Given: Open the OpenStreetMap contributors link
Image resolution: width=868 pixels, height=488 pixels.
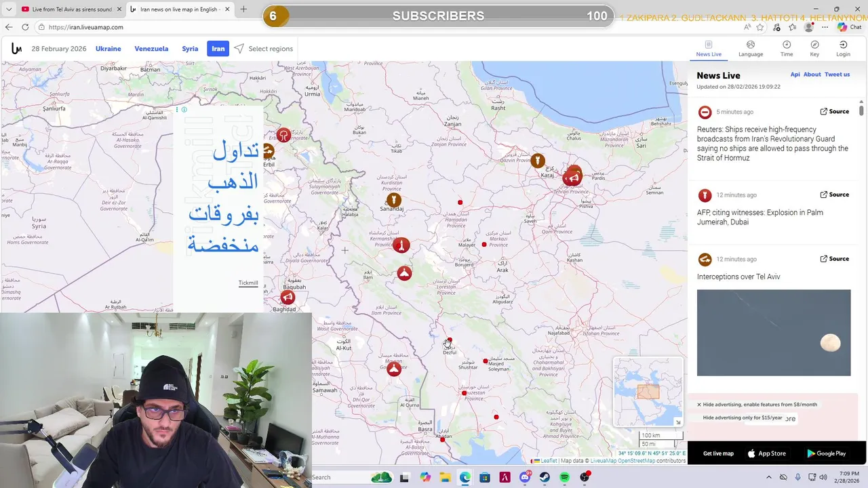Looking at the screenshot, I should coord(636,461).
